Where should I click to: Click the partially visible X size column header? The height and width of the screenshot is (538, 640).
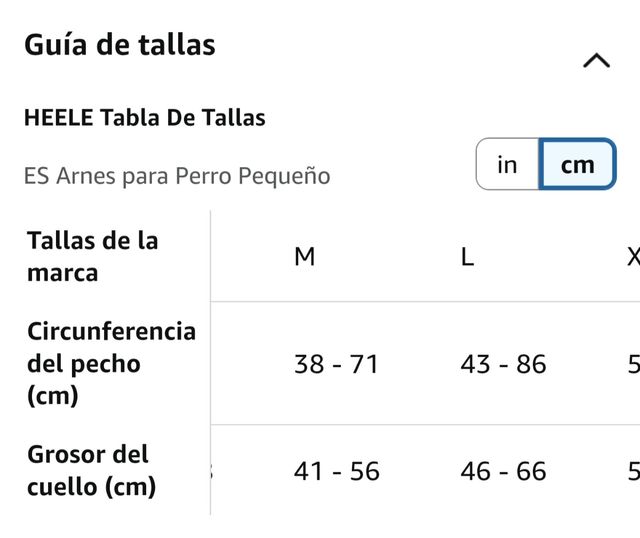click(x=633, y=257)
